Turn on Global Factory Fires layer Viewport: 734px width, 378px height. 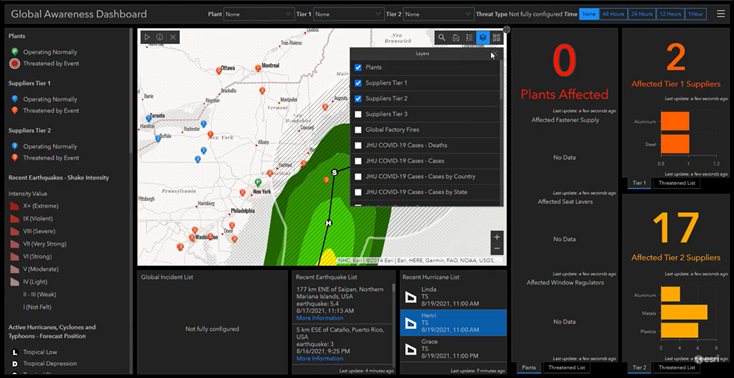[x=358, y=130]
